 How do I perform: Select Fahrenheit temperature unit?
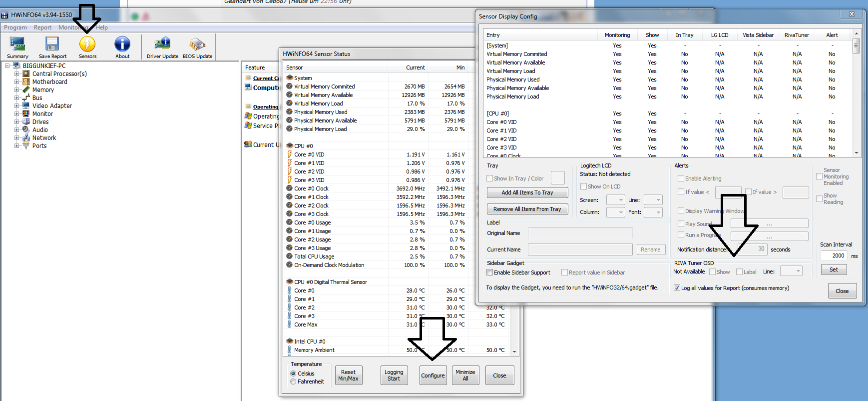293,381
